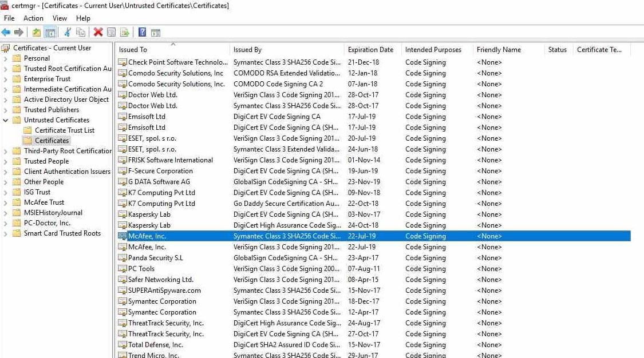
Task: Select Safer Networking Ltd. certificate row
Action: (374, 280)
